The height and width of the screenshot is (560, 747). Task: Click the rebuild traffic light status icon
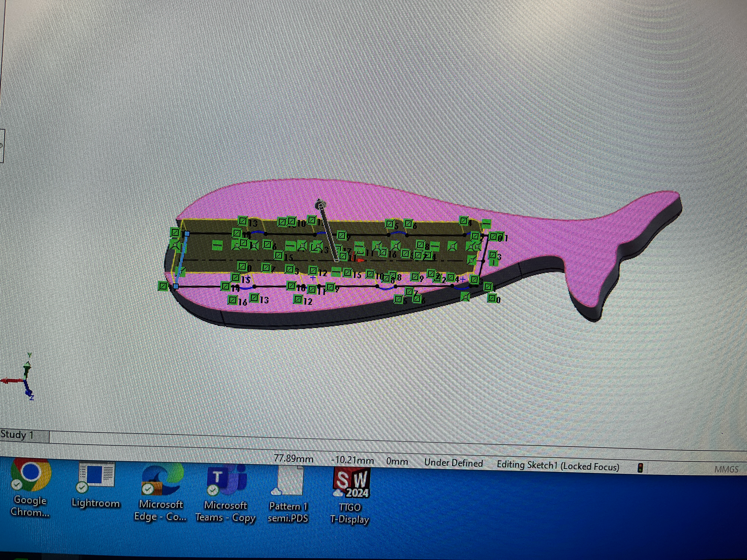click(640, 468)
